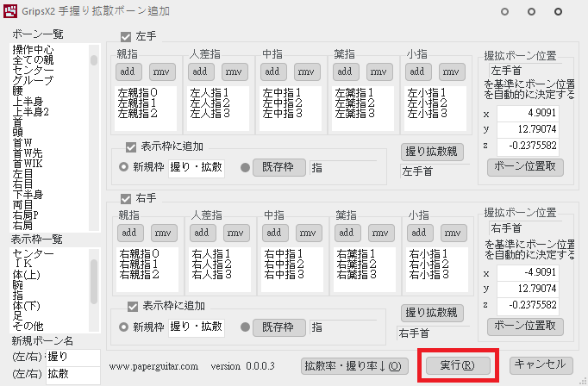Toggle 表示枠に追加 checkbox for right hand
This screenshot has width=588, height=386.
tap(133, 307)
